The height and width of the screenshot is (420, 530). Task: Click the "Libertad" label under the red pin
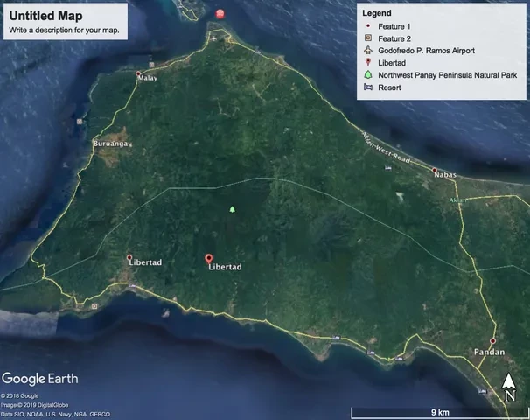[x=225, y=267]
